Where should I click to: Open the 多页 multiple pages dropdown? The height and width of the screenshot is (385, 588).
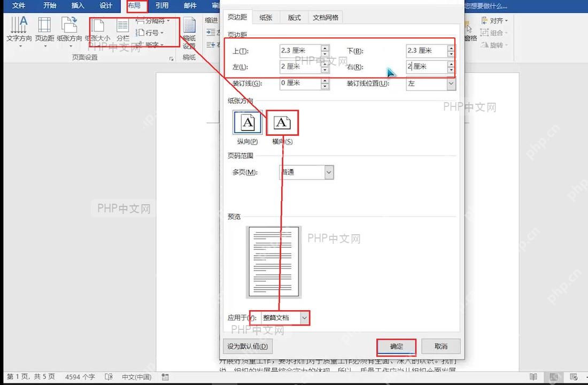(x=329, y=172)
